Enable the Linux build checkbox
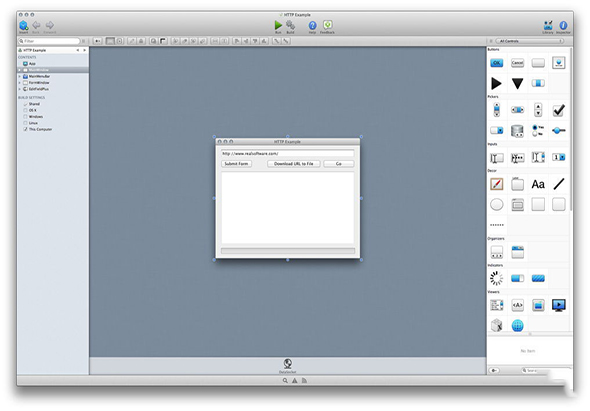 click(x=26, y=123)
